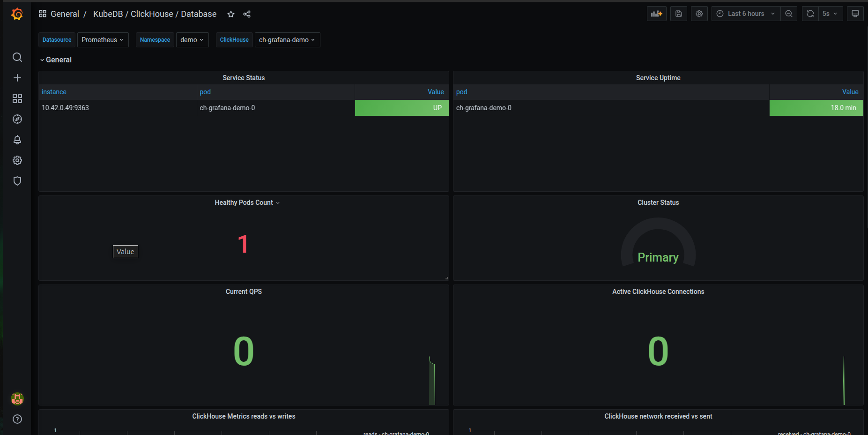Click the General folder breadcrumb link
This screenshot has height=435, width=868.
click(65, 14)
